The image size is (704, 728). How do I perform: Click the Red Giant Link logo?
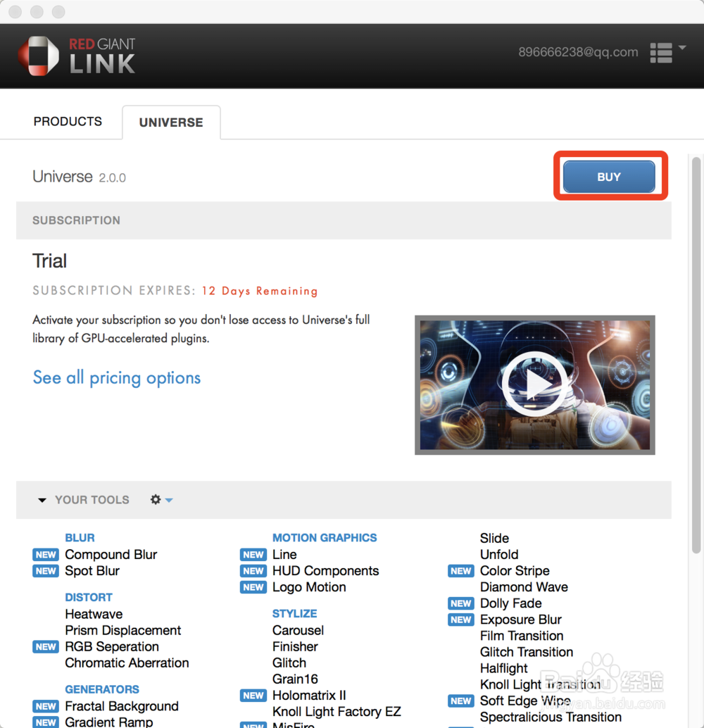tap(77, 56)
